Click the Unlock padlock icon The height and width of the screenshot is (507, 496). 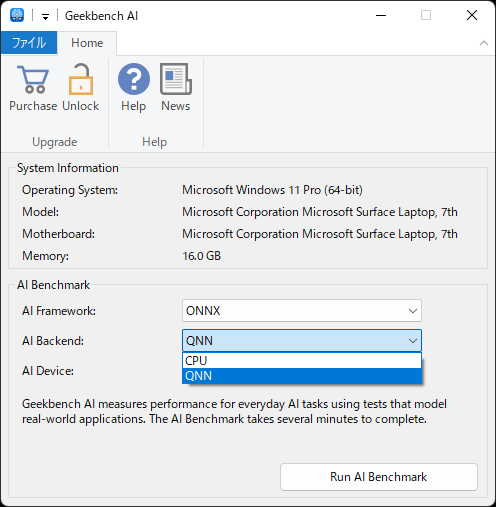point(81,79)
